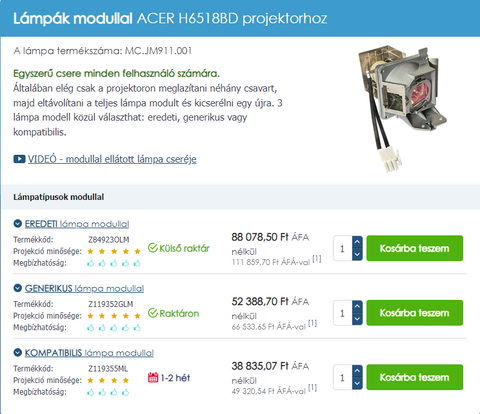Open the VIDEÓ - modullal ellátott lámpa cseréje link
This screenshot has height=414, width=480.
coord(112,159)
